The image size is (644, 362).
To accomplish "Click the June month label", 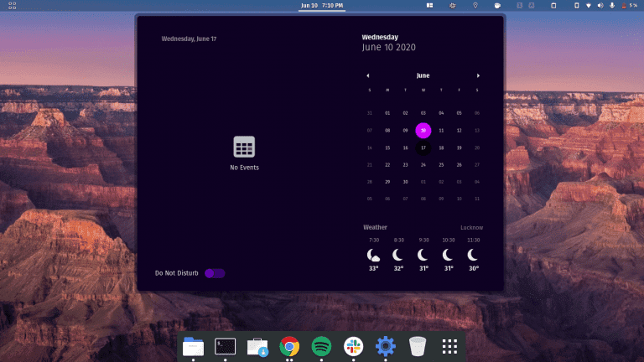I will tap(423, 75).
